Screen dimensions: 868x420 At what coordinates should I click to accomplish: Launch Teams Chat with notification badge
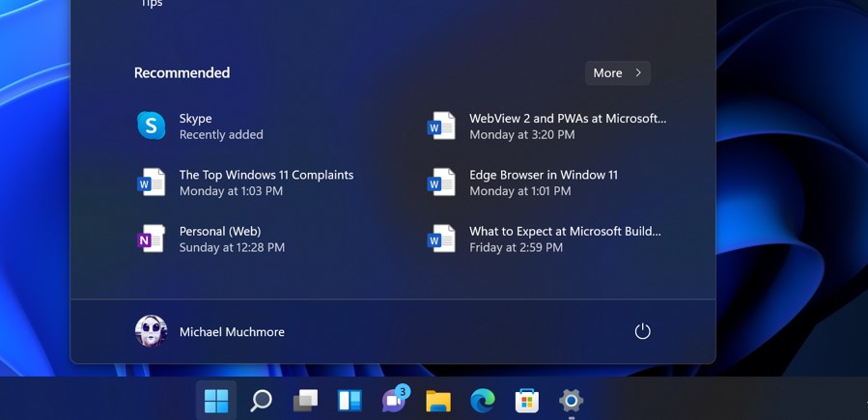click(394, 400)
